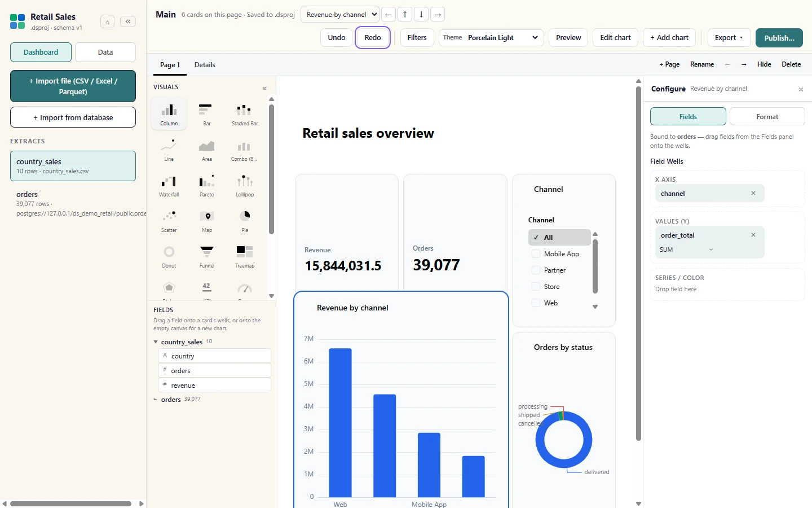This screenshot has width=812, height=508.
Task: Check the Store channel option
Action: (x=536, y=287)
